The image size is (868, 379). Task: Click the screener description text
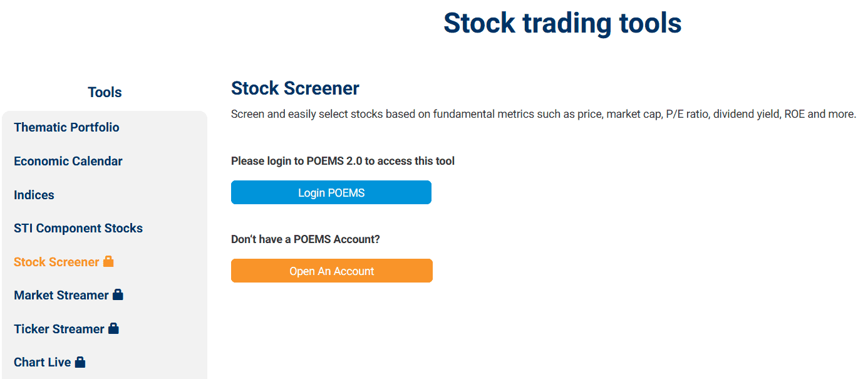pyautogui.click(x=544, y=113)
